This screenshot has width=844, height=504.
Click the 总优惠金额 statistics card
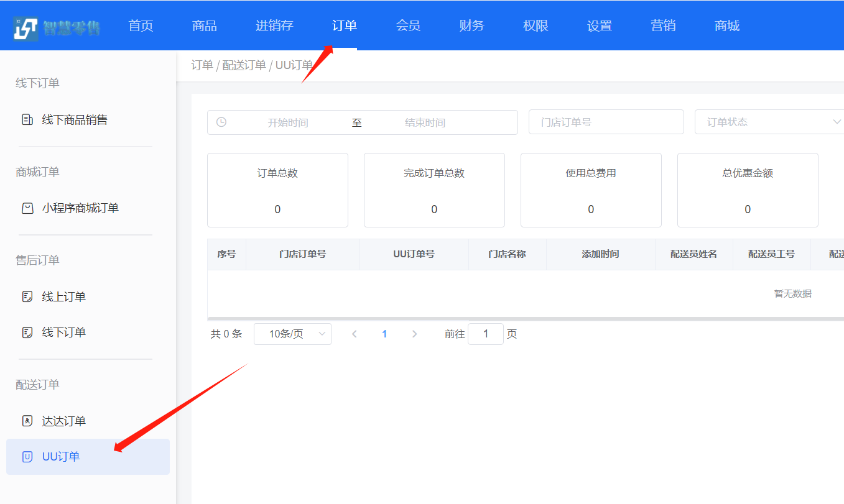748,190
